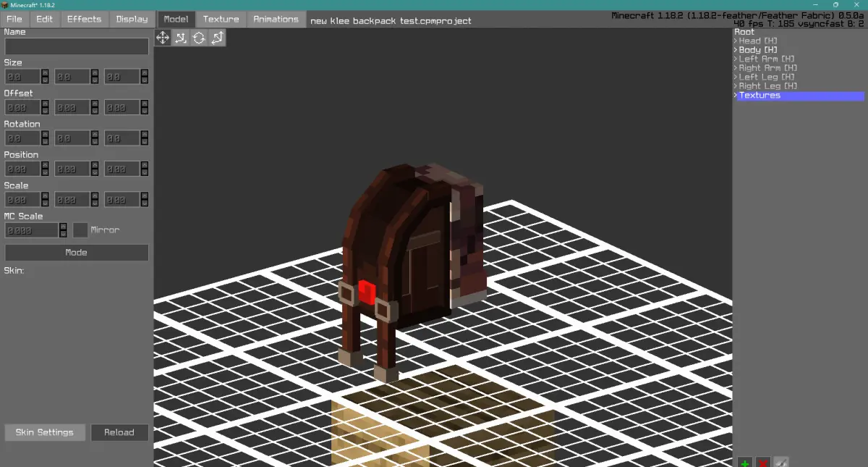Increase Size Z with its up arrow
The width and height of the screenshot is (868, 467).
pos(145,73)
